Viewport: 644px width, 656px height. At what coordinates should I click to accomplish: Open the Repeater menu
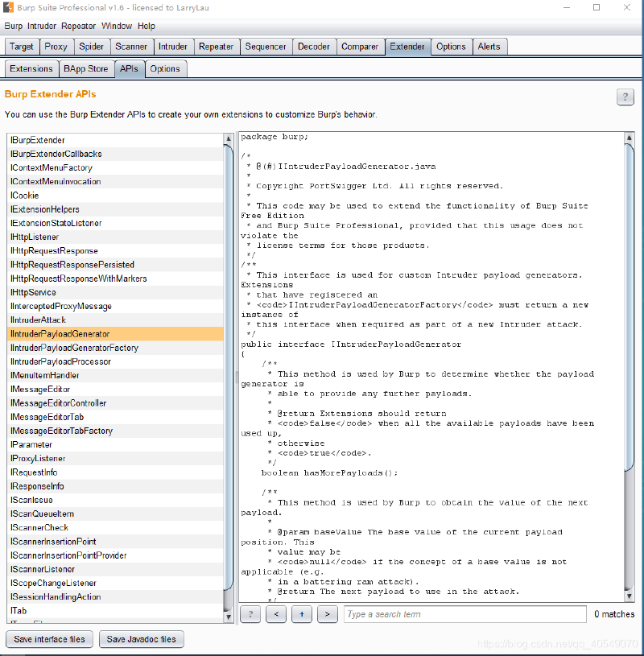79,26
